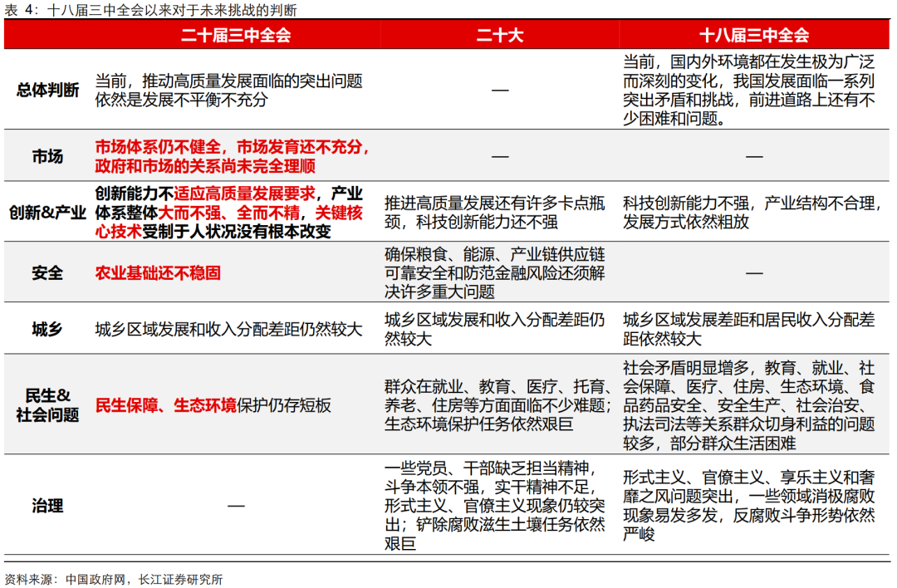Click red text '农业基础还不稳固'

point(158,273)
